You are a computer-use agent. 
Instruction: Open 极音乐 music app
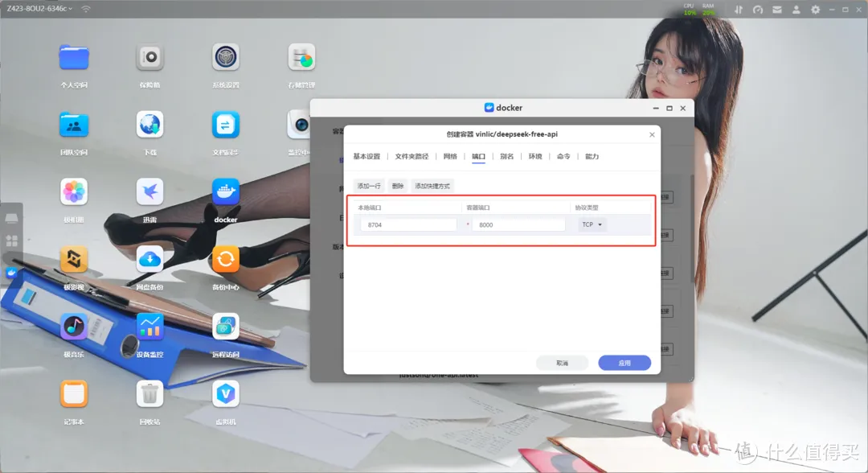point(74,327)
